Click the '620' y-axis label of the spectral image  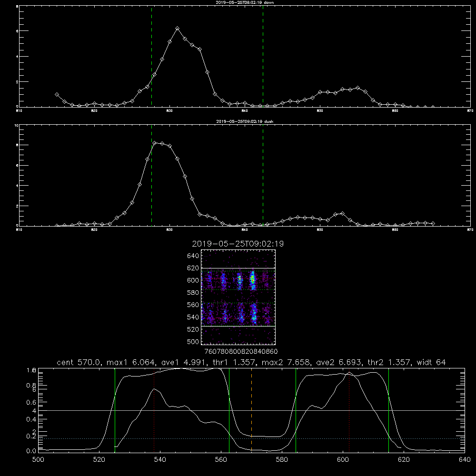tap(193, 268)
